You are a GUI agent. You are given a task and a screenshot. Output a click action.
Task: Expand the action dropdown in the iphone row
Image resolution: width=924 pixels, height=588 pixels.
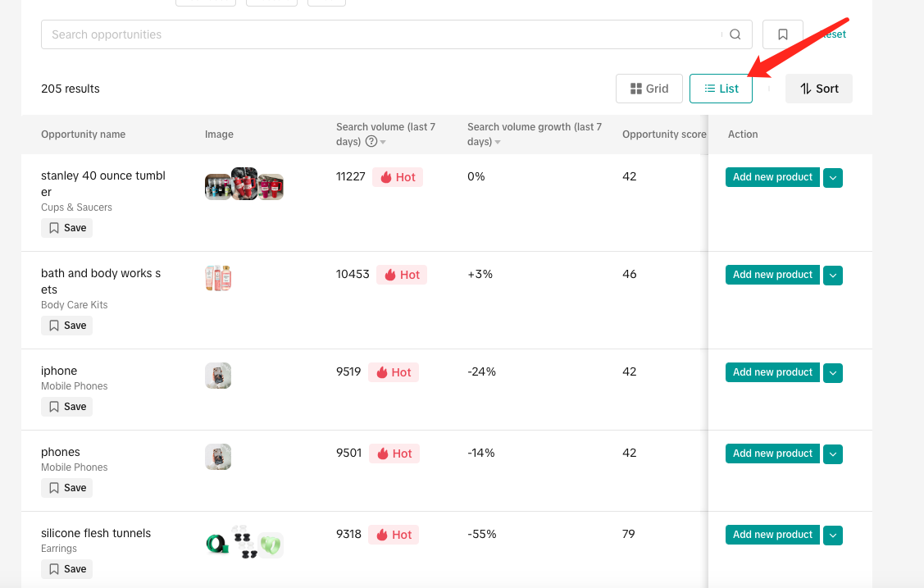tap(833, 373)
